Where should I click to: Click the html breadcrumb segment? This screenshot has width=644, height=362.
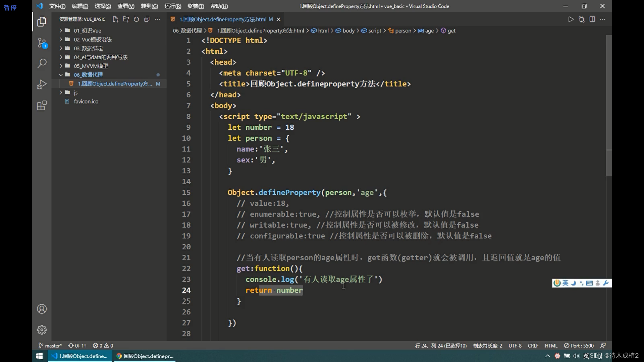(320, 31)
